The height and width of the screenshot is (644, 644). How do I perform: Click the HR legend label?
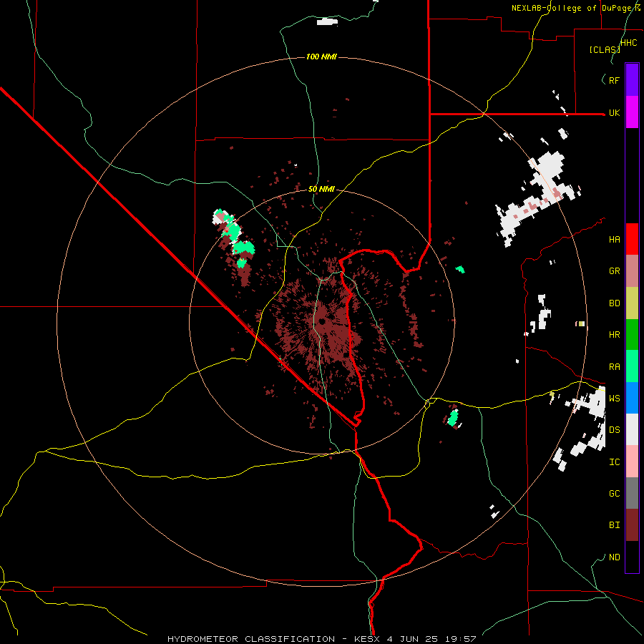tap(614, 335)
